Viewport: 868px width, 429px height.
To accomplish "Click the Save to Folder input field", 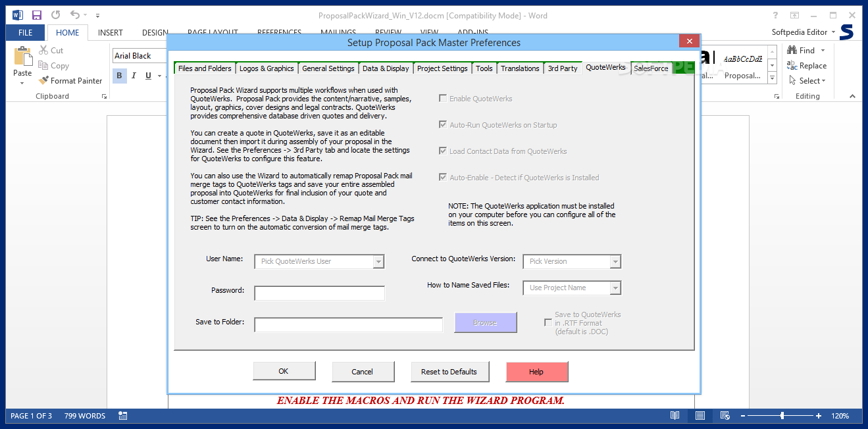I will click(x=349, y=324).
